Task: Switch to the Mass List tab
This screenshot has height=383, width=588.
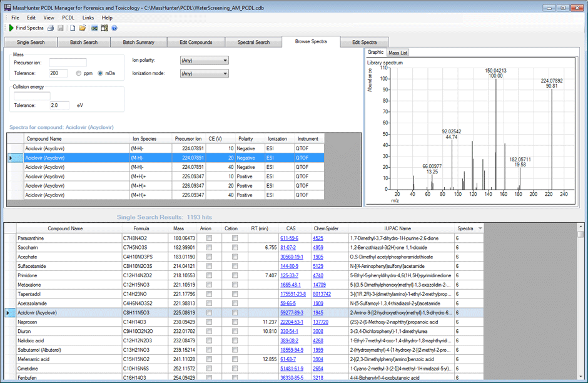Action: [x=398, y=53]
